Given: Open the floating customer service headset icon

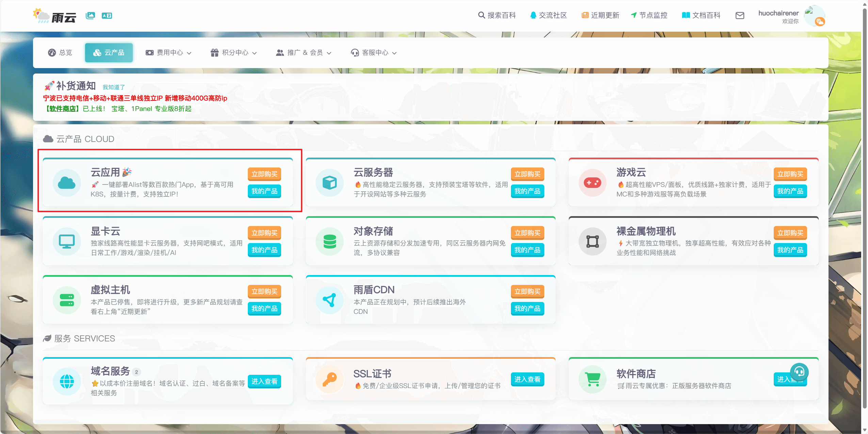Looking at the screenshot, I should tap(799, 372).
